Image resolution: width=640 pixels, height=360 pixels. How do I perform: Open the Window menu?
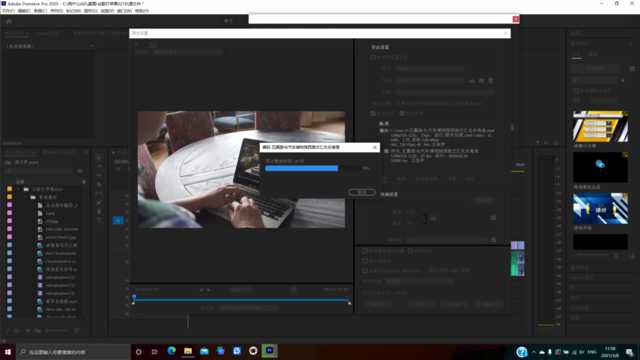tap(124, 11)
